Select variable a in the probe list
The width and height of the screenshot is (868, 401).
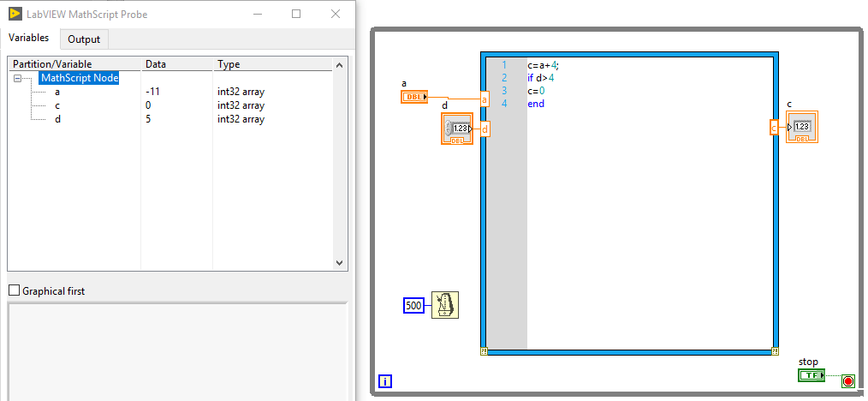click(x=57, y=92)
